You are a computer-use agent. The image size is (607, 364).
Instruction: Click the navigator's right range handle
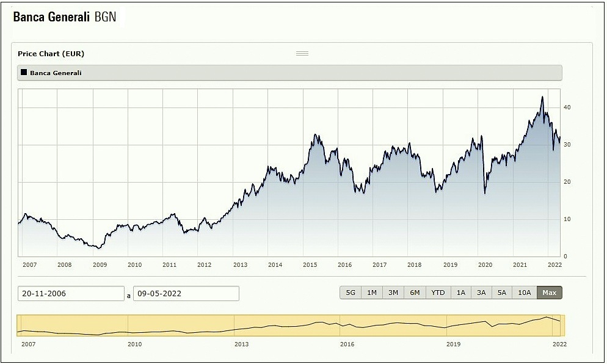click(x=562, y=326)
